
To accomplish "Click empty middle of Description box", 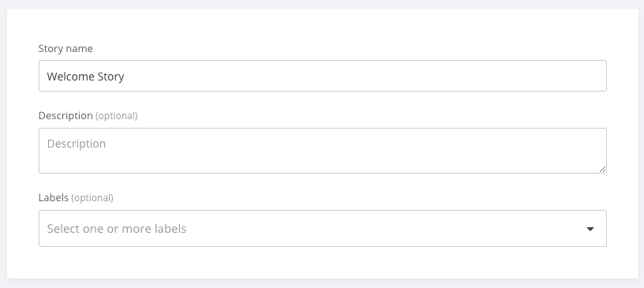I will point(323,156).
